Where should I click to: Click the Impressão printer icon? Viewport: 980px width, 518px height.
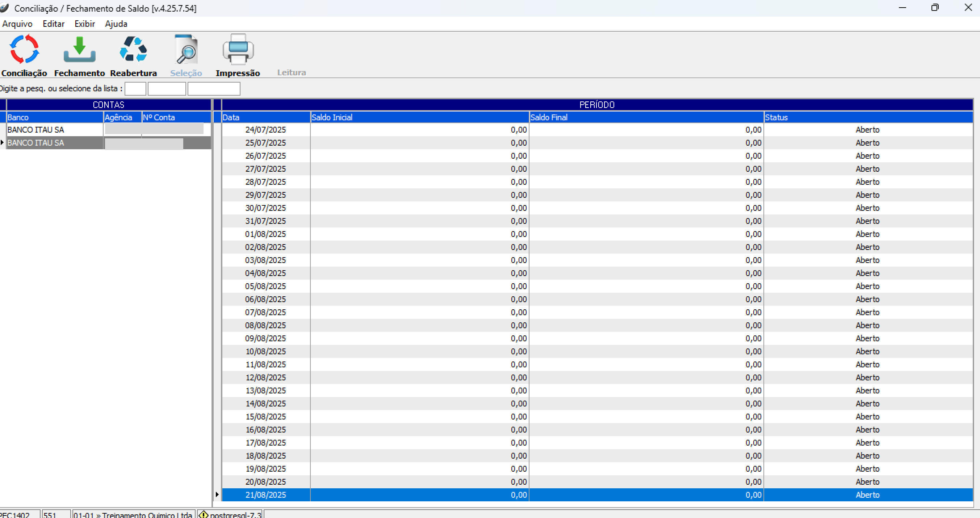coord(238,49)
